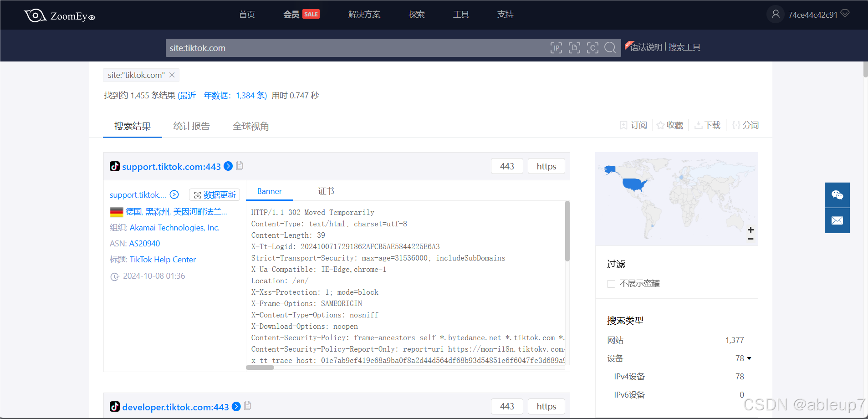Click the icon search (C bracket) icon

pyautogui.click(x=592, y=48)
